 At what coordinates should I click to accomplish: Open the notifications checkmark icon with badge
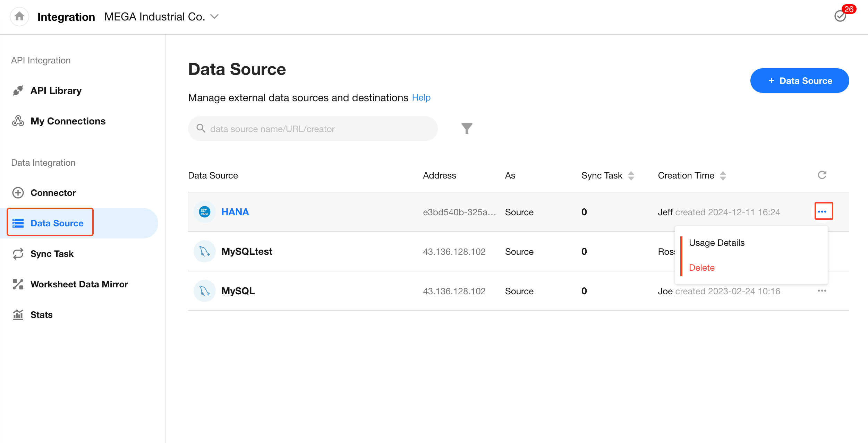tap(841, 16)
